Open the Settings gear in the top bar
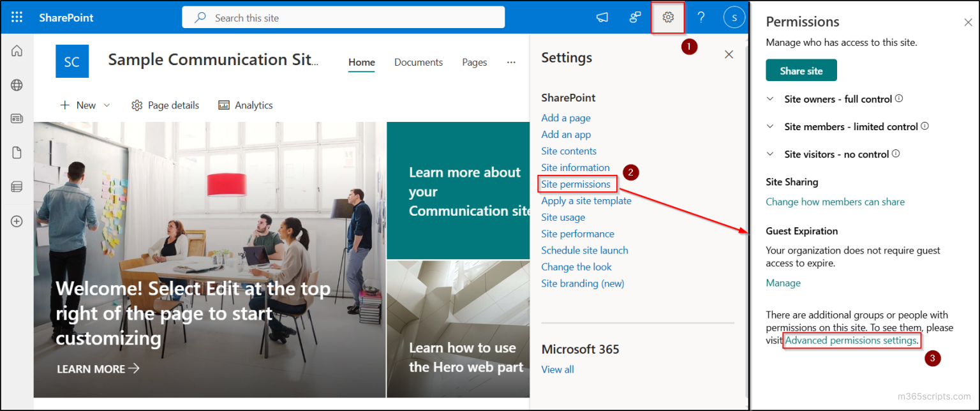This screenshot has height=411, width=980. 667,17
